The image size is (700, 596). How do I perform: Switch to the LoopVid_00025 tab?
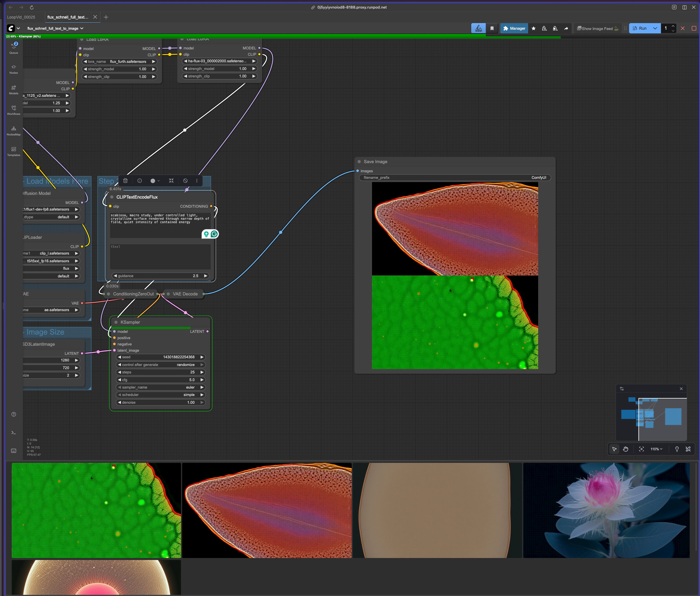[x=21, y=17]
